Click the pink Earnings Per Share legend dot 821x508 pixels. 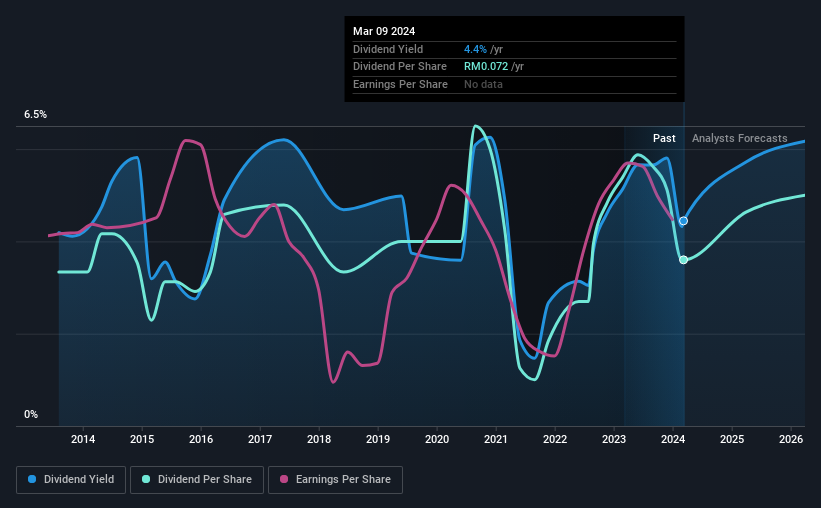point(284,479)
